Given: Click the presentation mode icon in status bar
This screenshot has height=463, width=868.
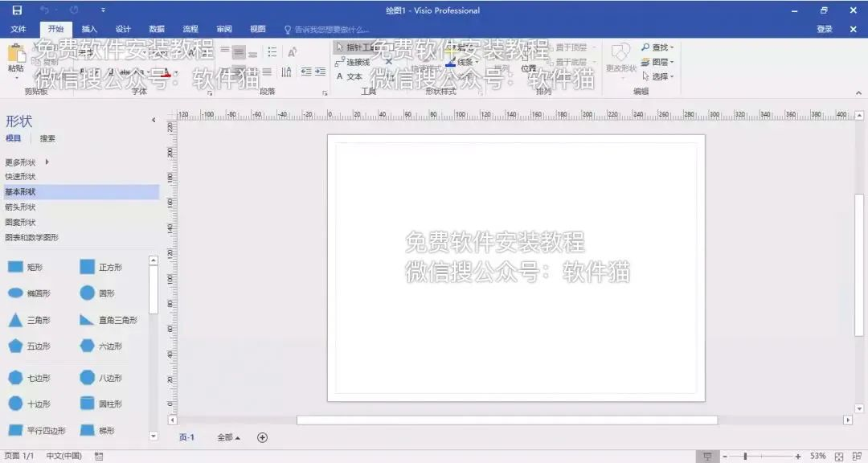Looking at the screenshot, I should pyautogui.click(x=707, y=457).
